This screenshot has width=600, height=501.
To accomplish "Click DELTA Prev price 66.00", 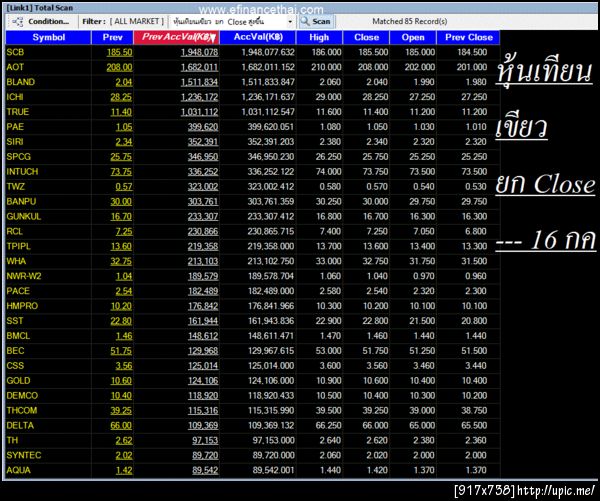I will click(121, 425).
